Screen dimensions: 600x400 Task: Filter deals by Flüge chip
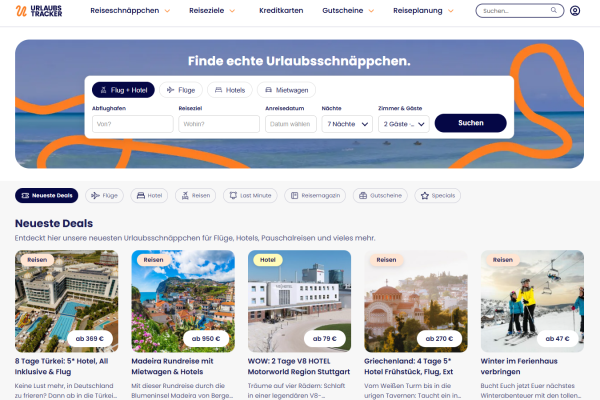tap(104, 196)
